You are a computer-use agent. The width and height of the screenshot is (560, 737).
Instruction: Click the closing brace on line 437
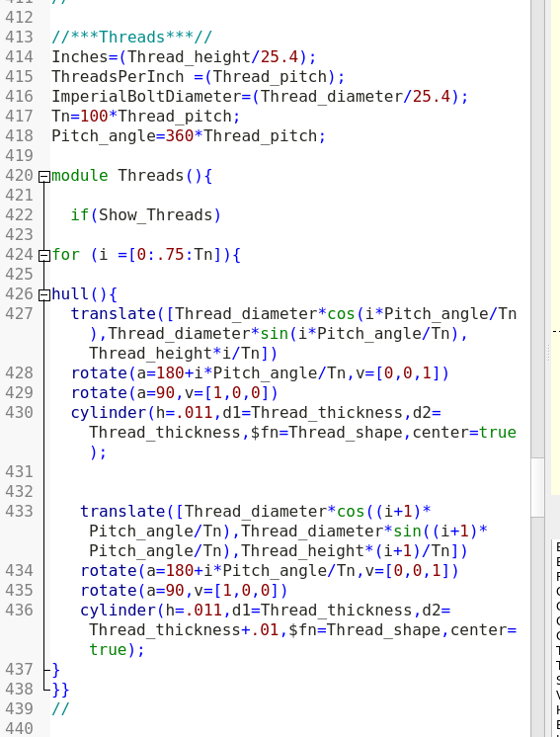pos(56,669)
